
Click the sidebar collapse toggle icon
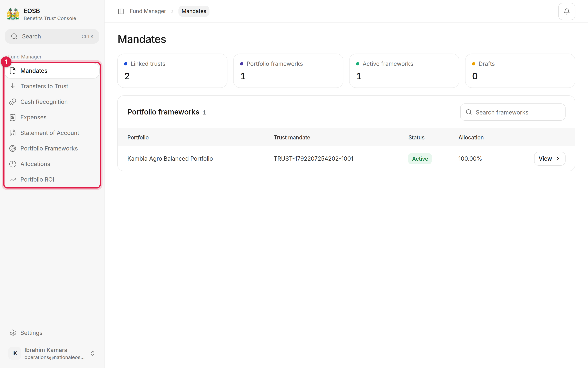121,11
